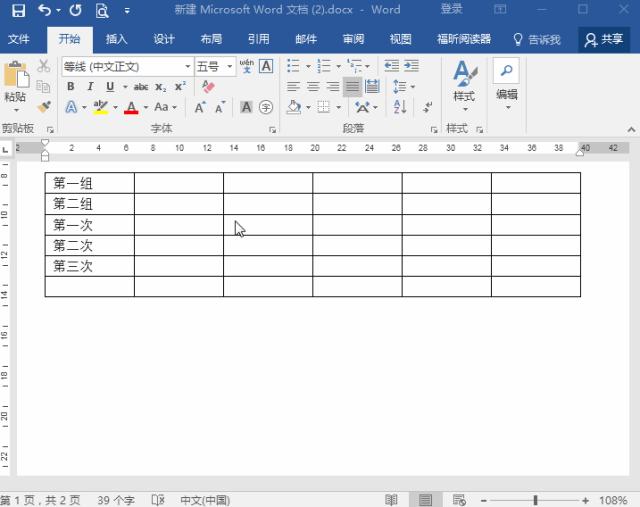
Task: Undo the last action
Action: point(44,10)
